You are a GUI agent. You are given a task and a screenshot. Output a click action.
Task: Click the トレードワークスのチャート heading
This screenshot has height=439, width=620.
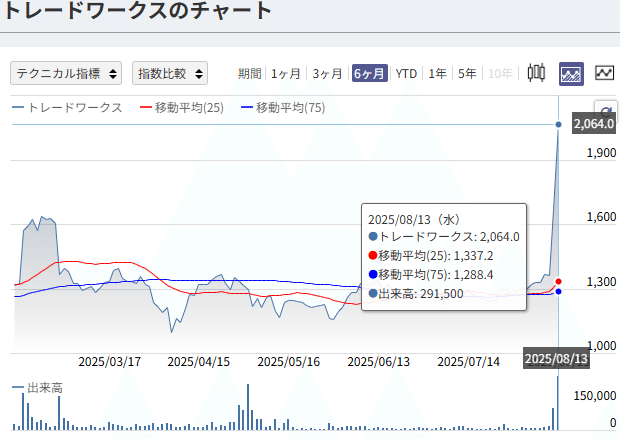[x=137, y=9]
